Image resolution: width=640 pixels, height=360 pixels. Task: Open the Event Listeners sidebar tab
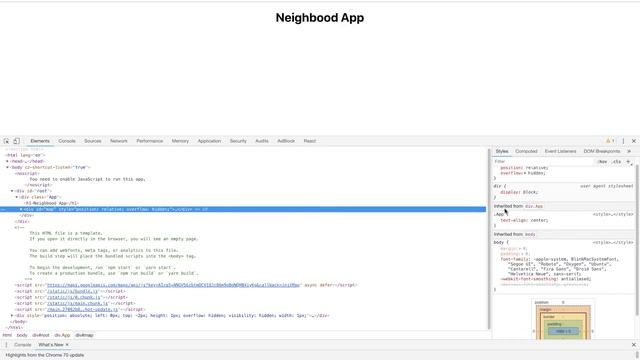(560, 151)
